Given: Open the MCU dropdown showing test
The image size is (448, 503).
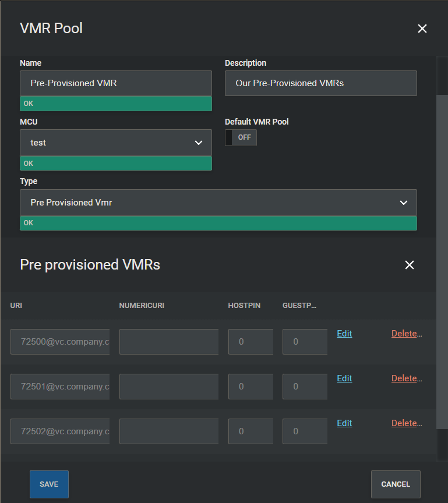Looking at the screenshot, I should [116, 143].
